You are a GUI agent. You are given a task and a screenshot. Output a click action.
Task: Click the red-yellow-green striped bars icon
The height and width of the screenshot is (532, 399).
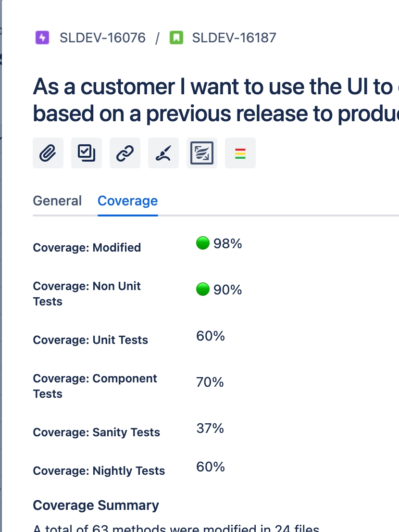(x=240, y=153)
